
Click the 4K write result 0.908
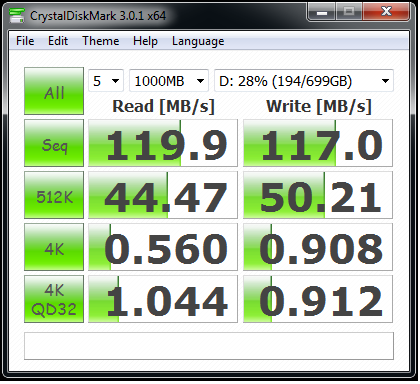318,247
